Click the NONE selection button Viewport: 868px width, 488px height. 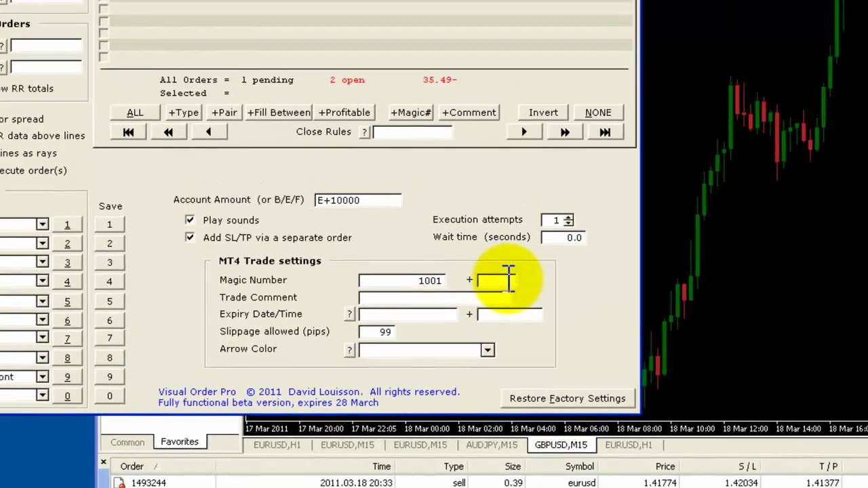(x=598, y=113)
